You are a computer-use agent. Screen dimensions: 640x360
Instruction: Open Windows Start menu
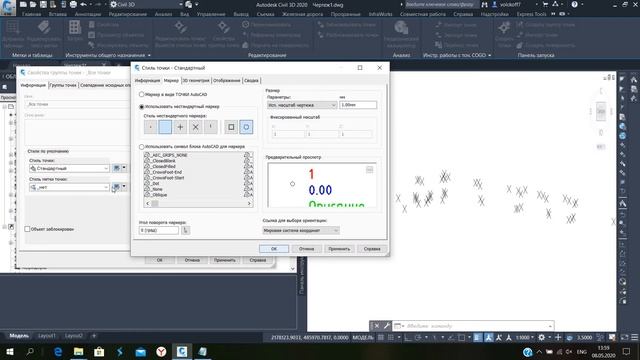(x=10, y=351)
